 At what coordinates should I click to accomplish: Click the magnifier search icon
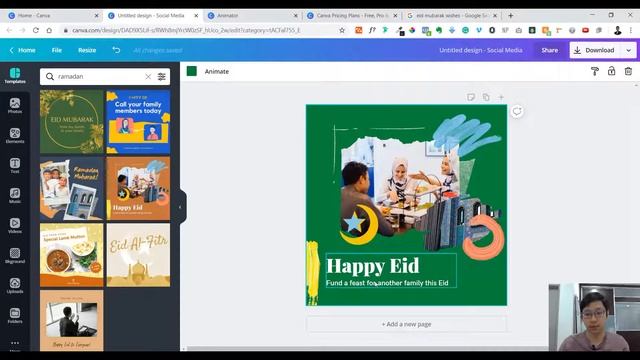50,76
